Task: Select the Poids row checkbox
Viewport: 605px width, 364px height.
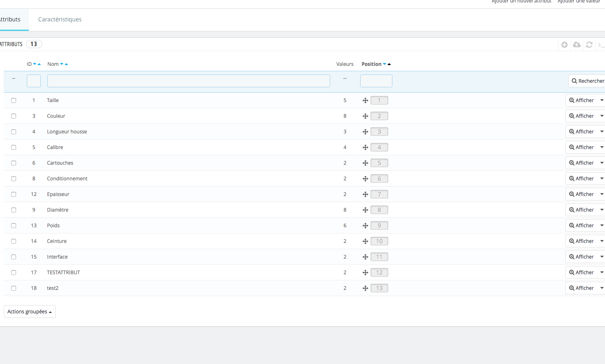Action: point(14,226)
